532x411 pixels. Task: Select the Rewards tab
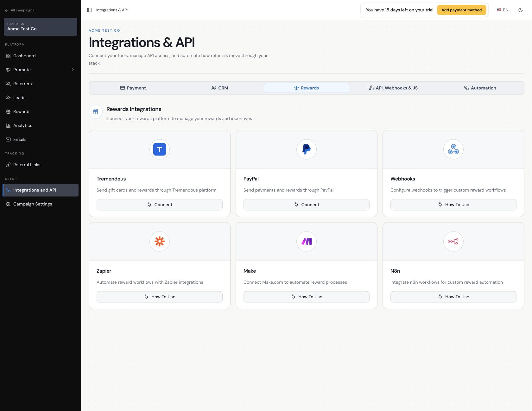(307, 88)
